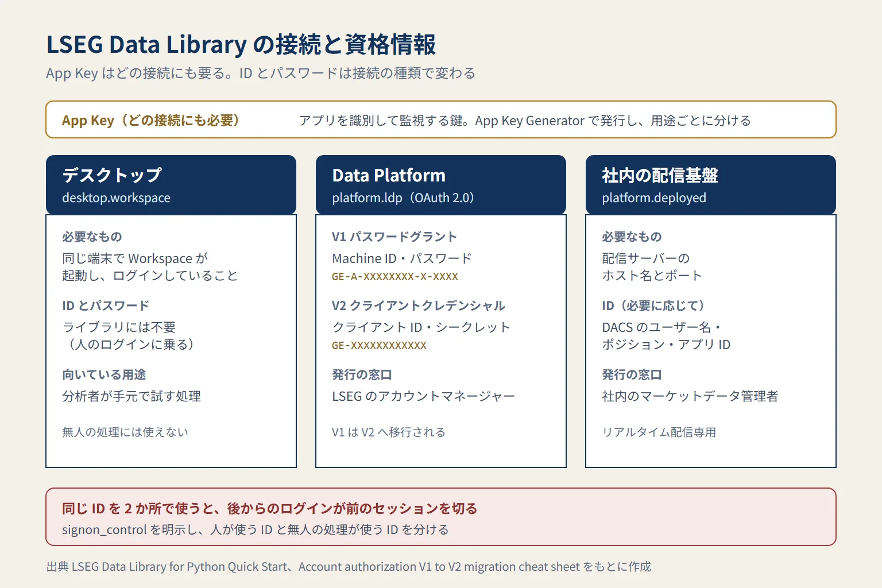Click '発行の窓口' heading in Data Platform card
Screen dimensions: 882x588
[362, 374]
